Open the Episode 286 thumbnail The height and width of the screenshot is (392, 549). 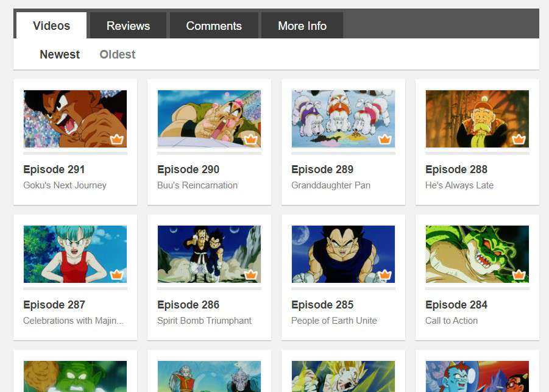(x=210, y=254)
